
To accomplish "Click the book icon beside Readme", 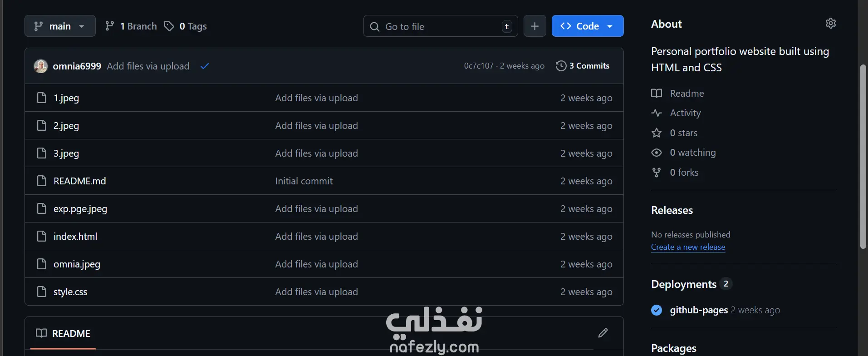I will click(657, 94).
